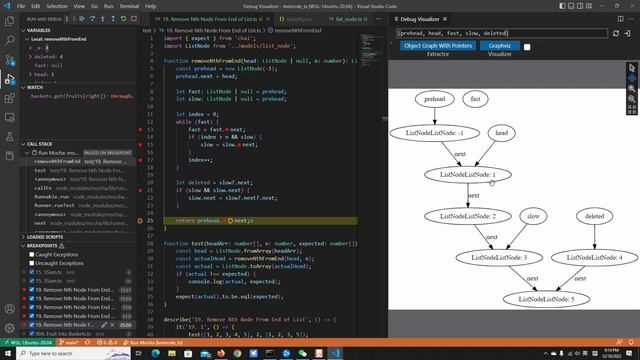Click the main branch in status bar
The width and height of the screenshot is (640, 360).
pyautogui.click(x=69, y=342)
